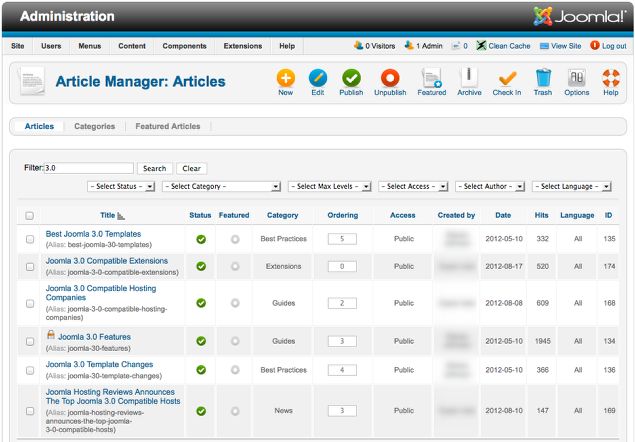635x442 pixels.
Task: Sort the table by Hits column
Action: (541, 215)
